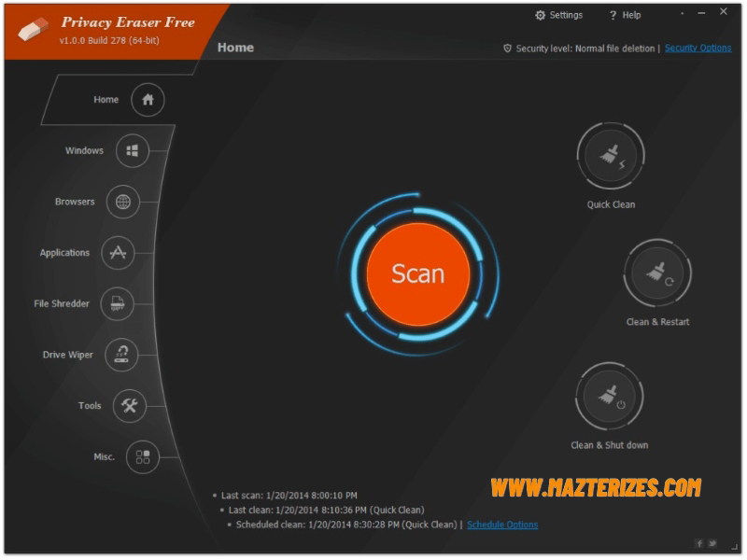Open the Windows logo icon section
The height and width of the screenshot is (560, 747).
[132, 150]
